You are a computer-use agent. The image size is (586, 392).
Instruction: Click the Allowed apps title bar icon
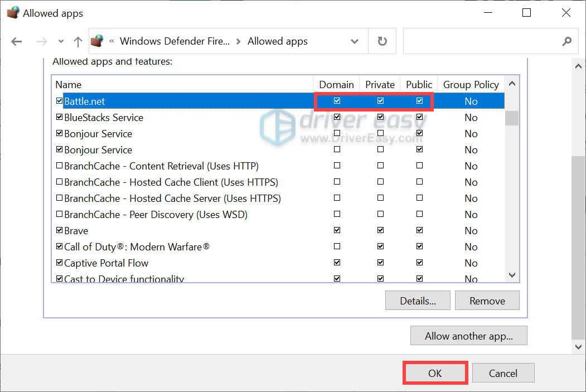13,12
